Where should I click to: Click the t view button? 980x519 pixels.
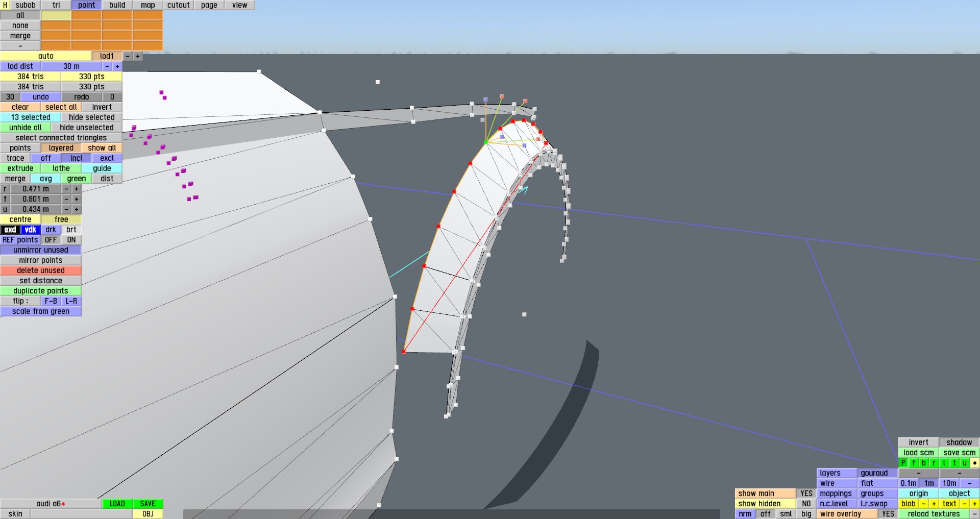click(954, 463)
